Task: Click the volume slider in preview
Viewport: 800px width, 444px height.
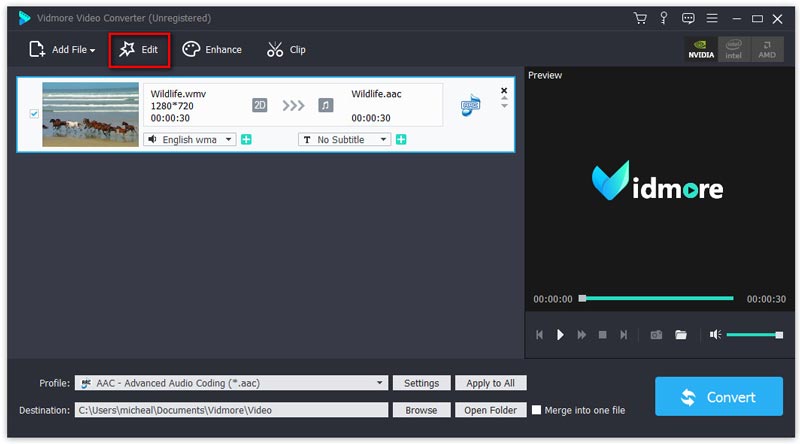Action: point(754,335)
